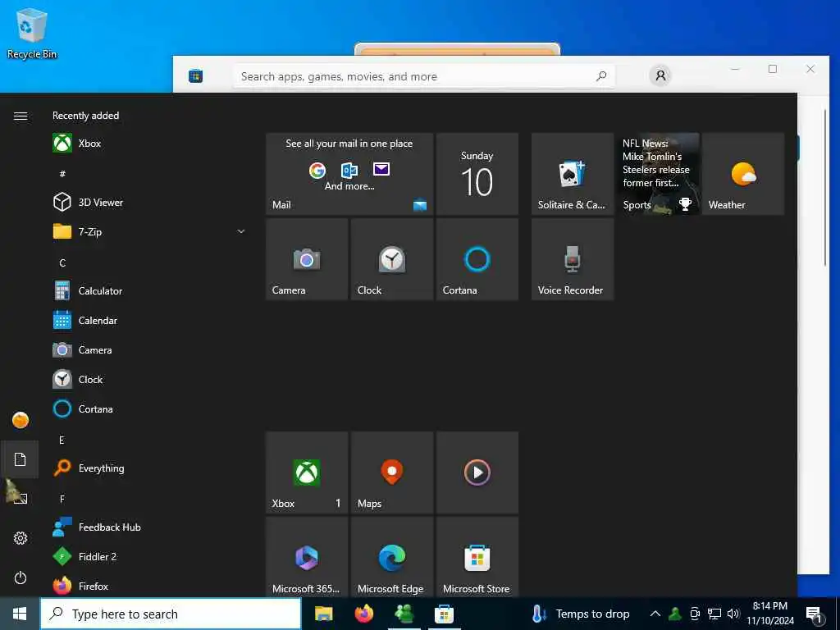This screenshot has height=630, width=840.
Task: Open the volume speaker tray icon
Action: [x=733, y=614]
